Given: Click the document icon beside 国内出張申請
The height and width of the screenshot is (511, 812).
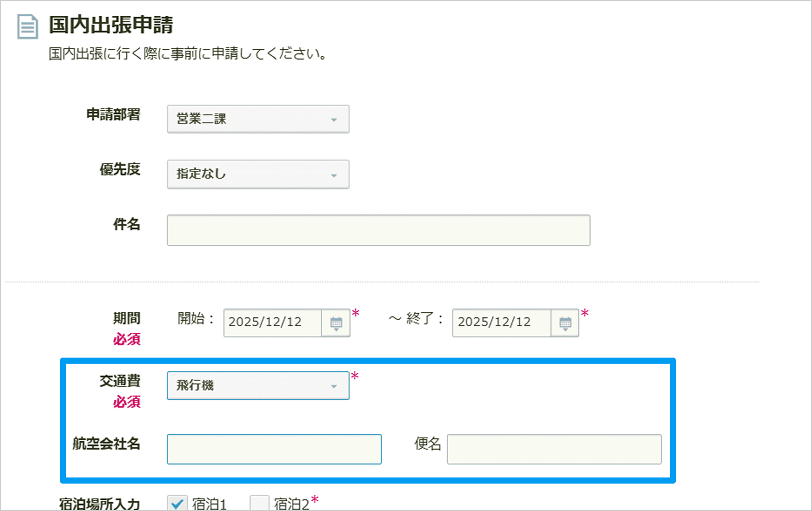Looking at the screenshot, I should [x=27, y=26].
